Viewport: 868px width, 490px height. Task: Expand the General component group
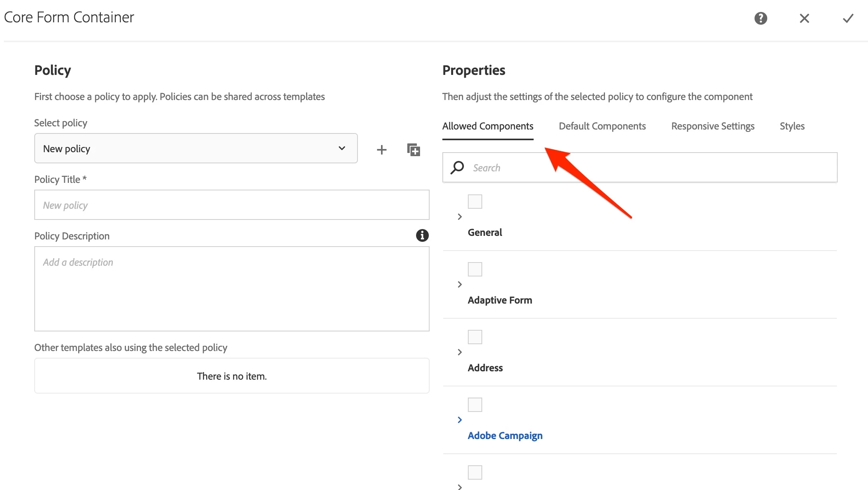460,217
